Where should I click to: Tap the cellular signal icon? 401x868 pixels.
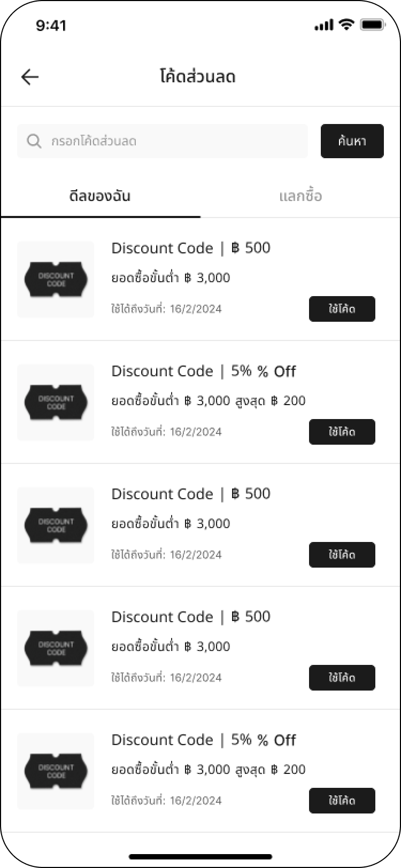click(x=324, y=25)
